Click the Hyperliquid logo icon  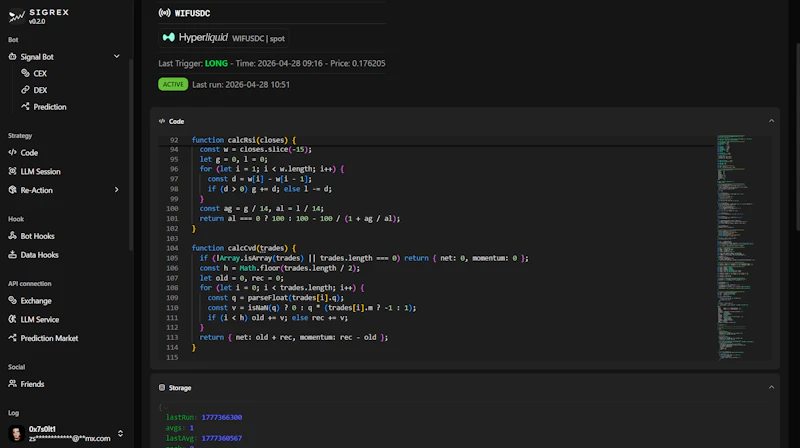(x=168, y=38)
